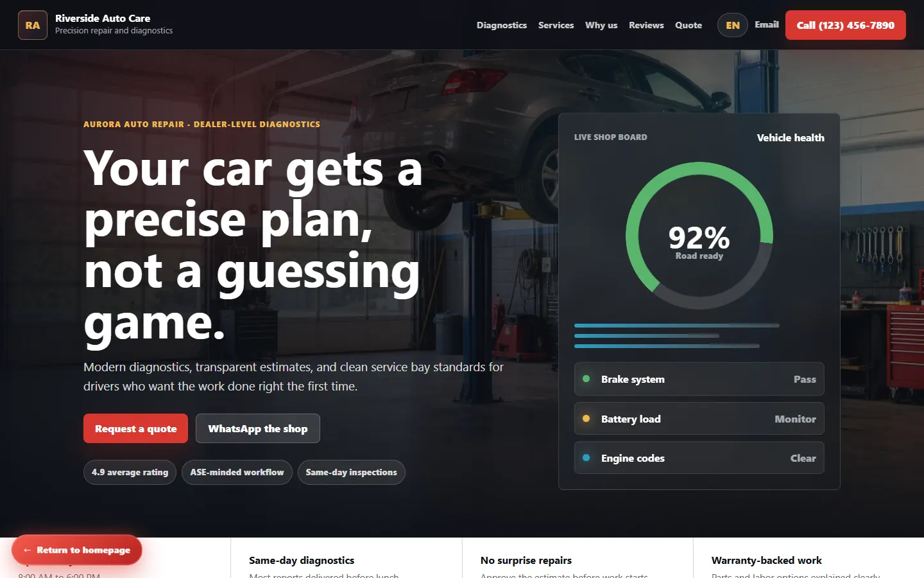Select the Same-day inspections pill
This screenshot has height=578, width=924.
(351, 472)
